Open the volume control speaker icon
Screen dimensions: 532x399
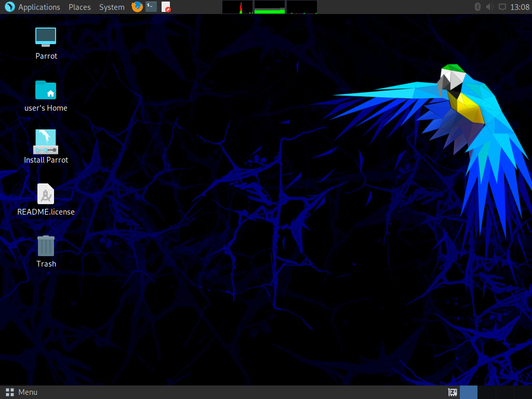tap(489, 7)
